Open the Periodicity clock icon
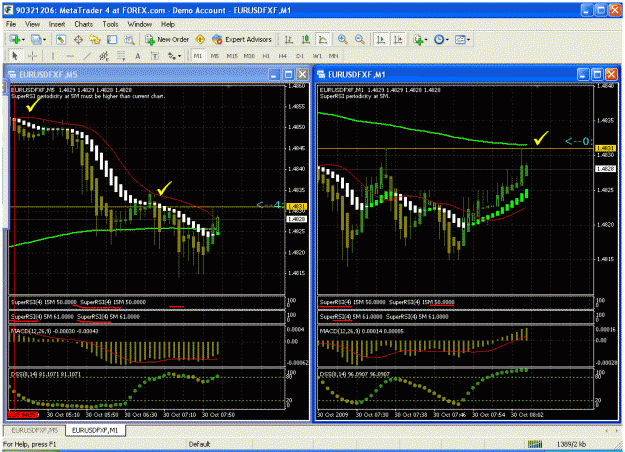Screen dimensions: 625x452 click(439, 39)
